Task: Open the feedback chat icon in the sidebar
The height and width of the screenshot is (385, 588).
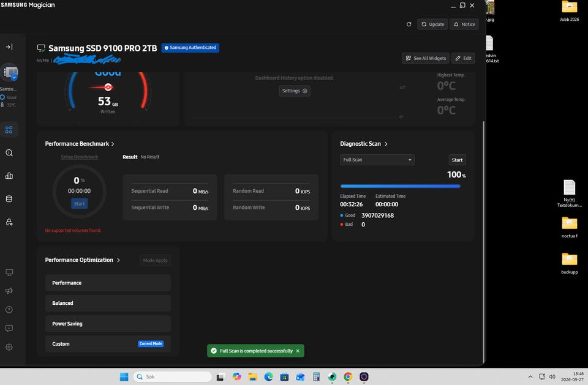Action: click(9, 329)
